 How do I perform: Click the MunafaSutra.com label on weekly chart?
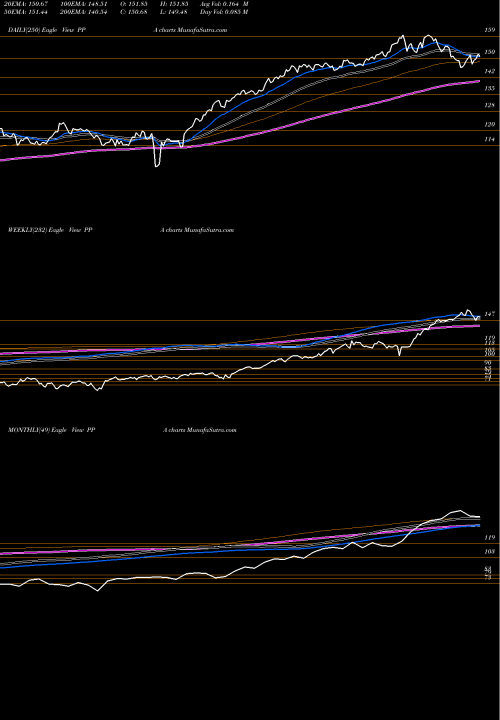(x=208, y=230)
